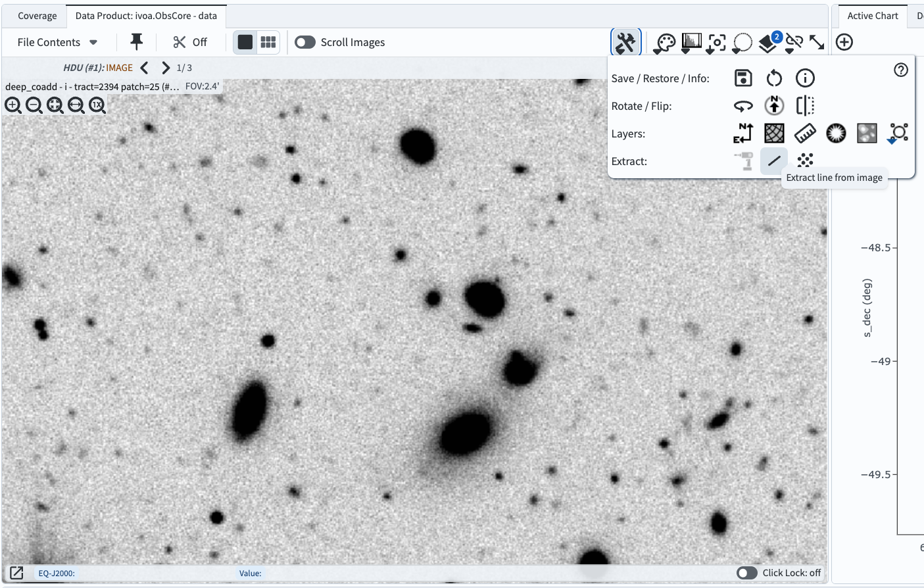
Task: Click Extract line from image icon
Action: (x=774, y=160)
